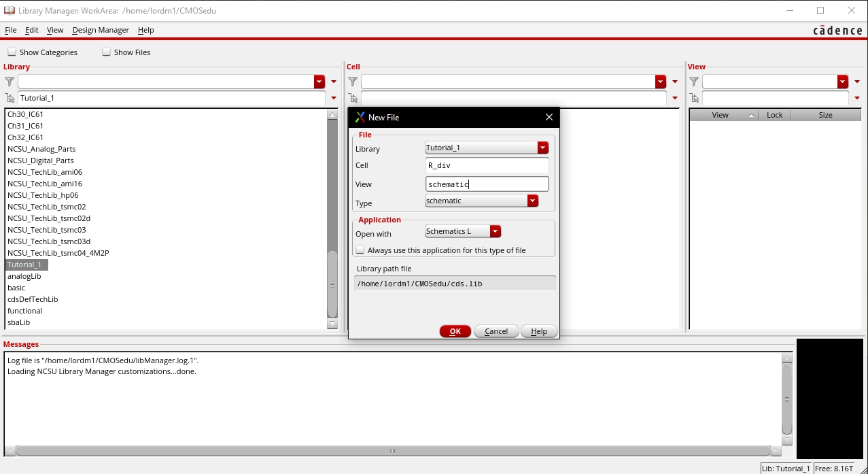Expand the Library filter red dropdown button

coord(319,82)
